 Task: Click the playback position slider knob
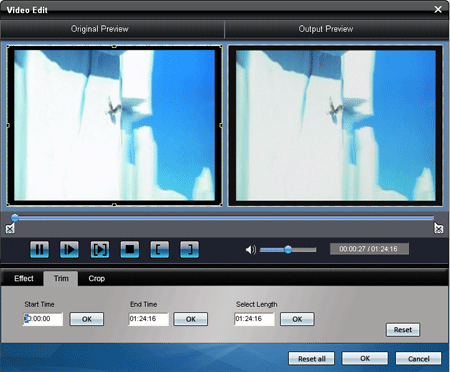coord(15,218)
